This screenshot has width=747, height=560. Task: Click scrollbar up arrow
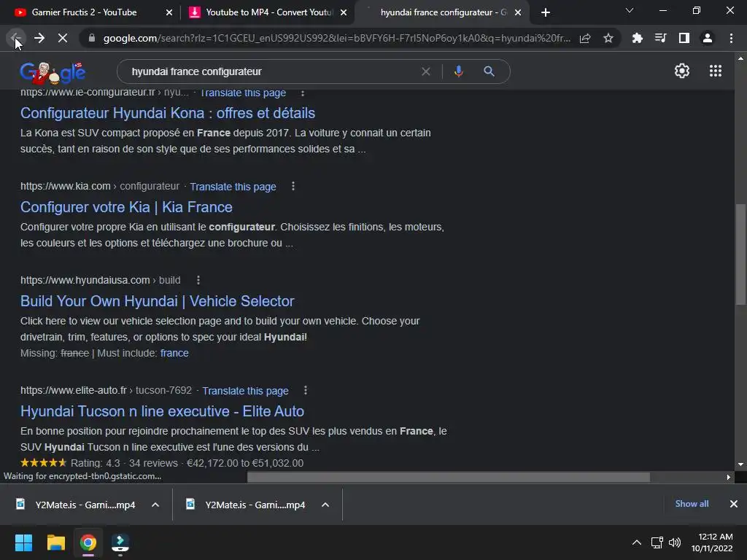point(740,58)
